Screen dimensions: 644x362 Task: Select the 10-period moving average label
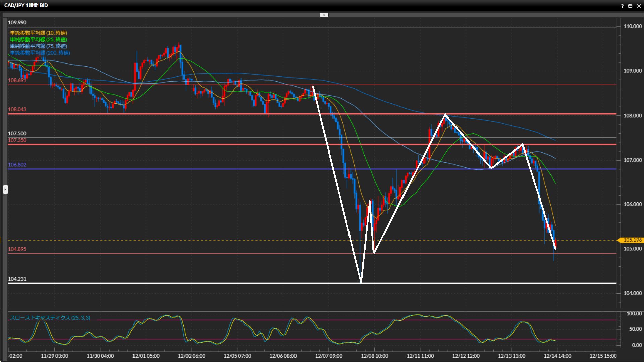tap(39, 33)
